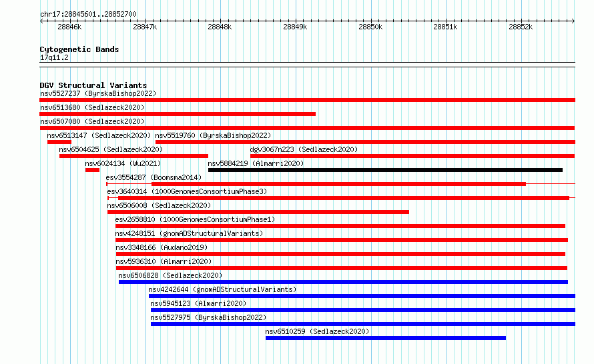Select the blue nsv4242644 bar

click(x=362, y=296)
